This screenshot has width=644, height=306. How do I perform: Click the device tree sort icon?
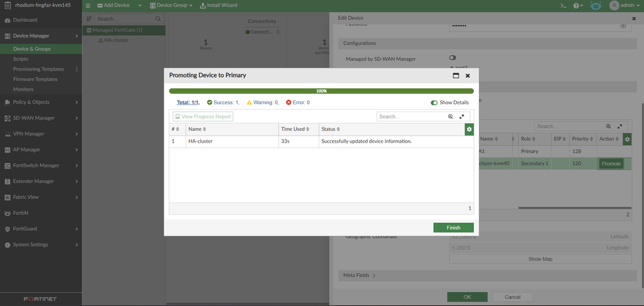click(x=89, y=19)
